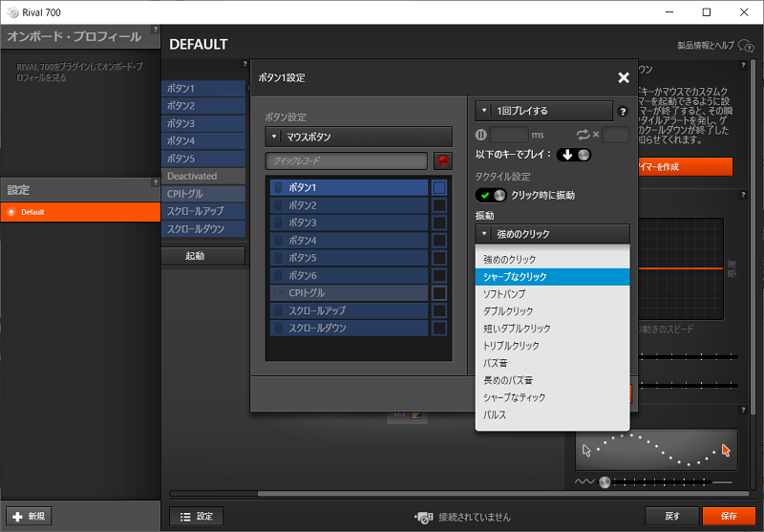The width and height of the screenshot is (764, 532).
Task: Toggle the クリック時に振動 switch
Action: tap(491, 196)
